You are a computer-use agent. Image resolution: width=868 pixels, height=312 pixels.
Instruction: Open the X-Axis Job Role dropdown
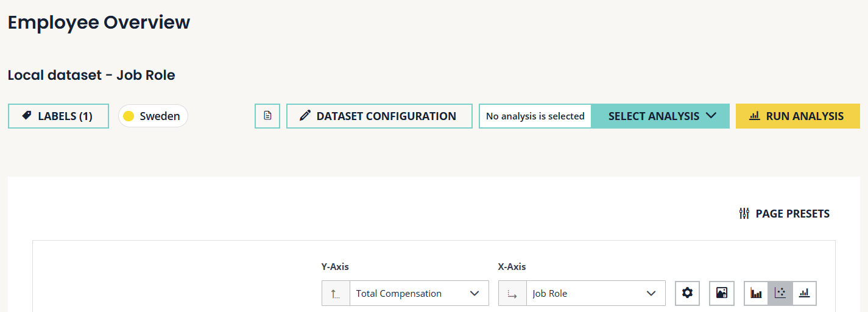[x=595, y=293]
